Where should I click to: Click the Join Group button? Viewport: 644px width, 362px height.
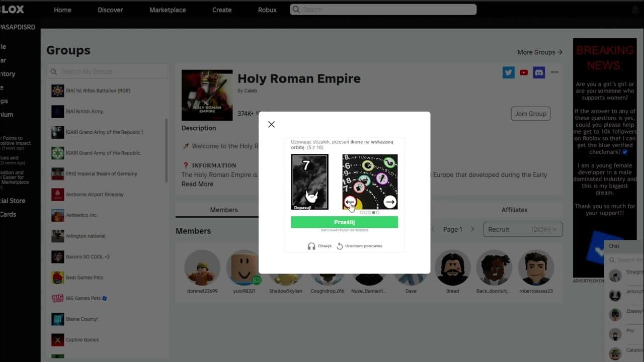tap(530, 114)
